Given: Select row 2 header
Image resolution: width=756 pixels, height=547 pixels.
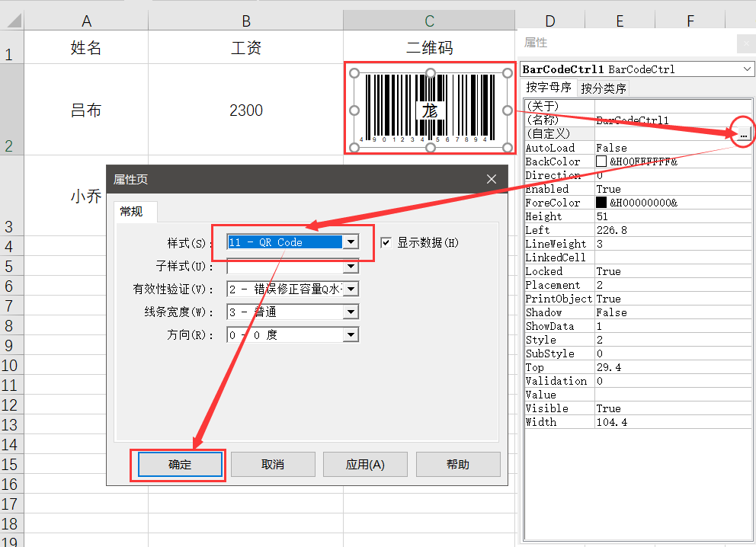Looking at the screenshot, I should [11, 110].
